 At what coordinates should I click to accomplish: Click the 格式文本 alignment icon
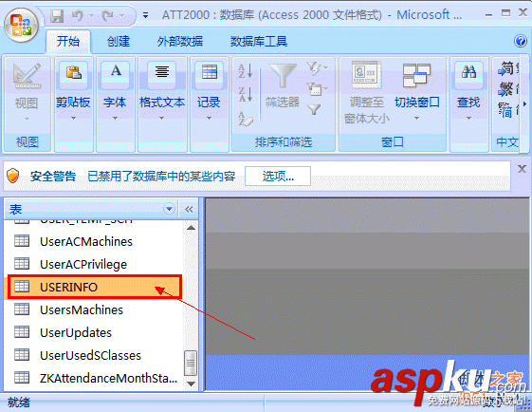click(x=162, y=73)
